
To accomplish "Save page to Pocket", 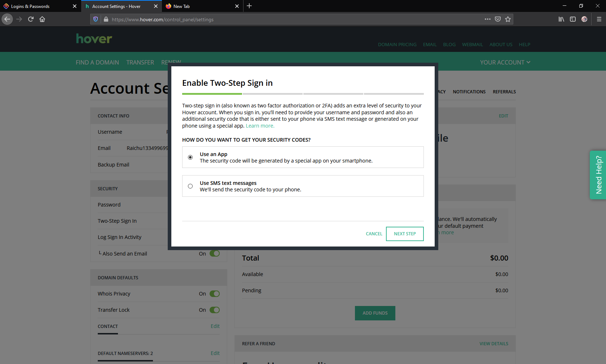I will (498, 19).
